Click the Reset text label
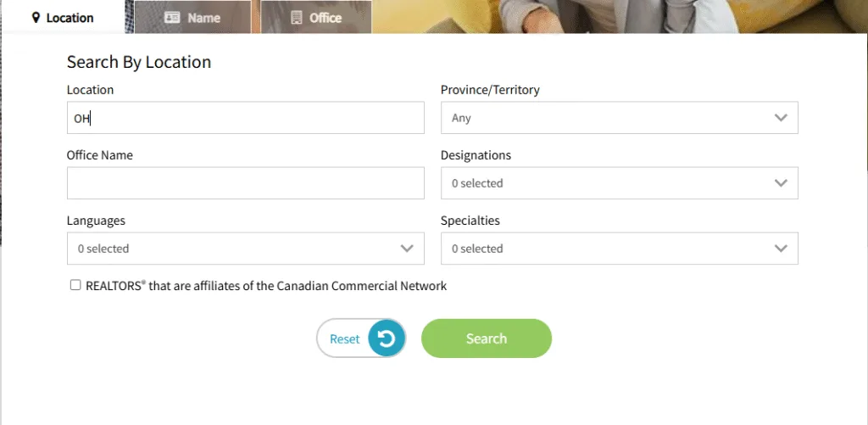 pyautogui.click(x=344, y=338)
